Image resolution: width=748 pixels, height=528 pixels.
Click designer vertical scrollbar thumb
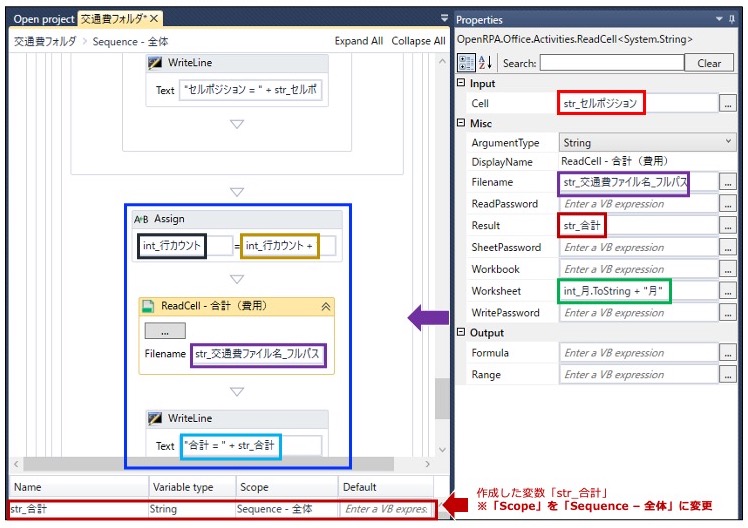coord(442,399)
